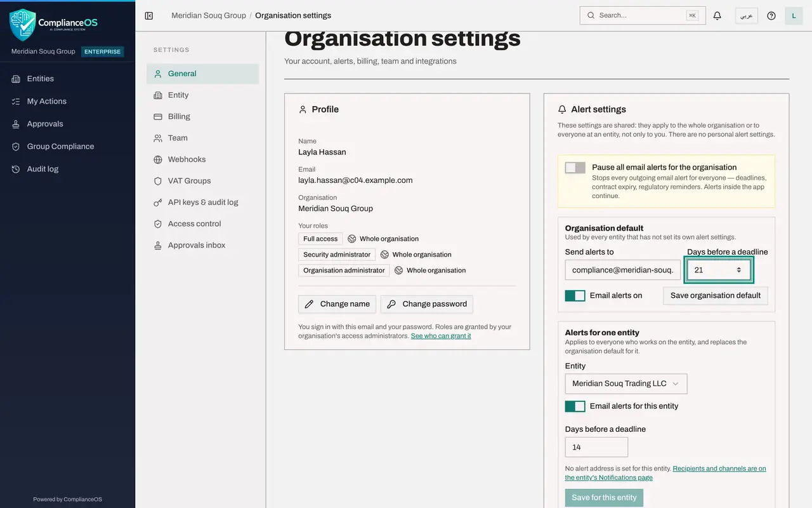Viewport: 812px width, 508px height.
Task: Open the entity's Notifications page link
Action: (665, 473)
